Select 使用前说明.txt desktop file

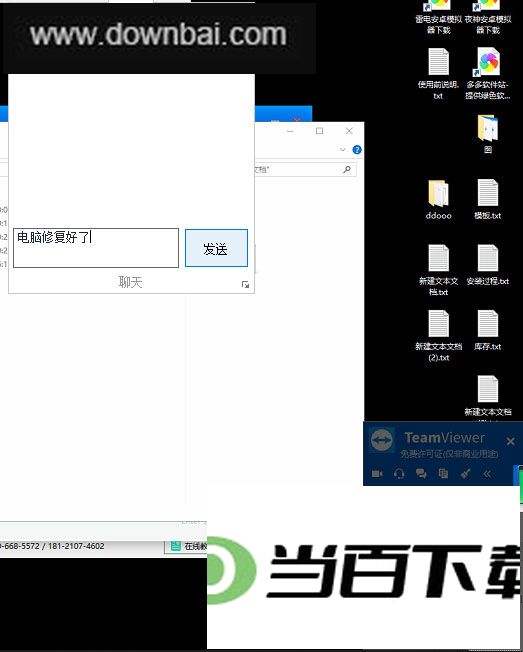click(x=439, y=74)
